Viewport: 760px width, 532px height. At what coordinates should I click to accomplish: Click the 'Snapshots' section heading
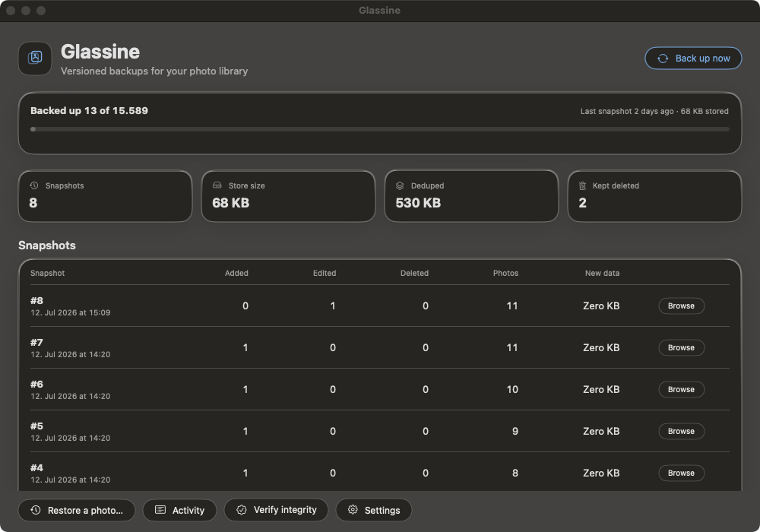point(47,245)
